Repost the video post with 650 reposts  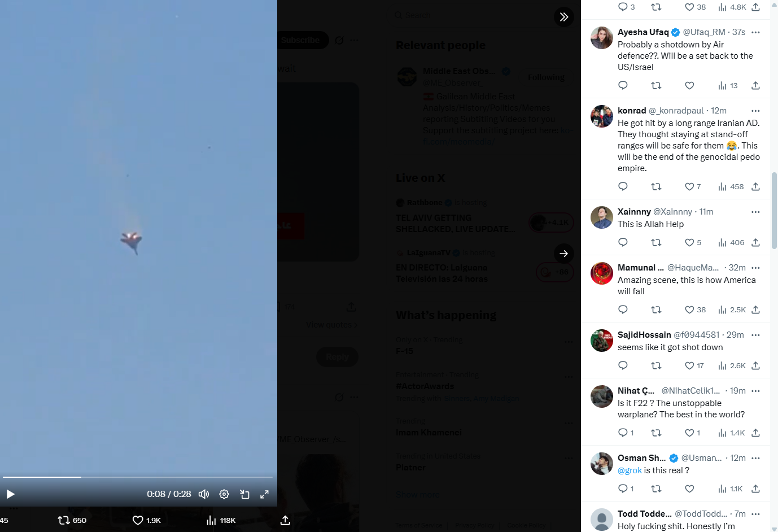72,520
